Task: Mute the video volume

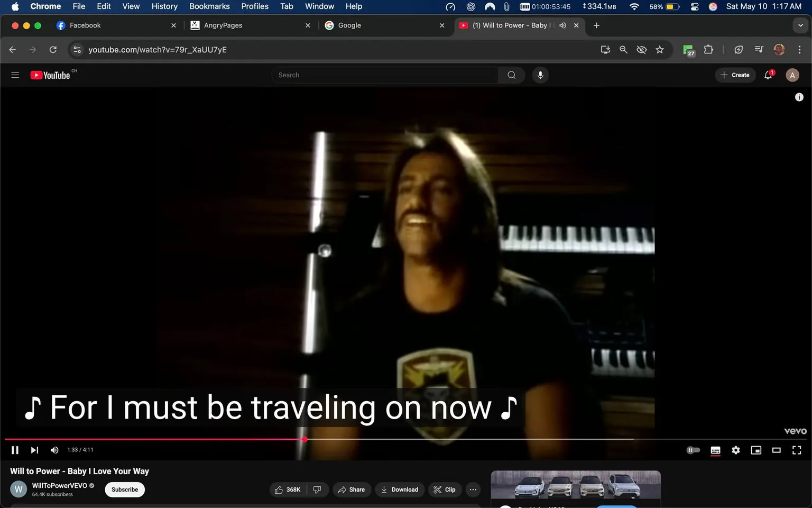Action: (x=54, y=450)
